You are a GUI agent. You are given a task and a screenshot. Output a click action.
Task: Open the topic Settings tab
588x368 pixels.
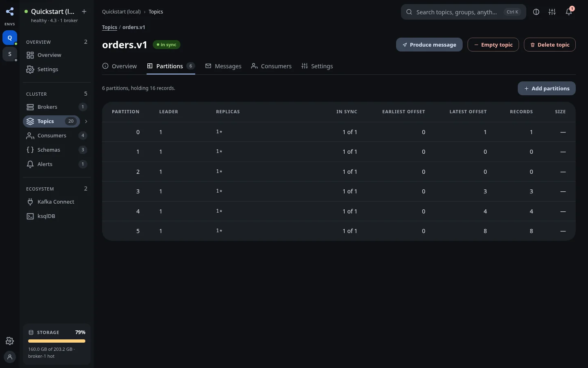317,66
